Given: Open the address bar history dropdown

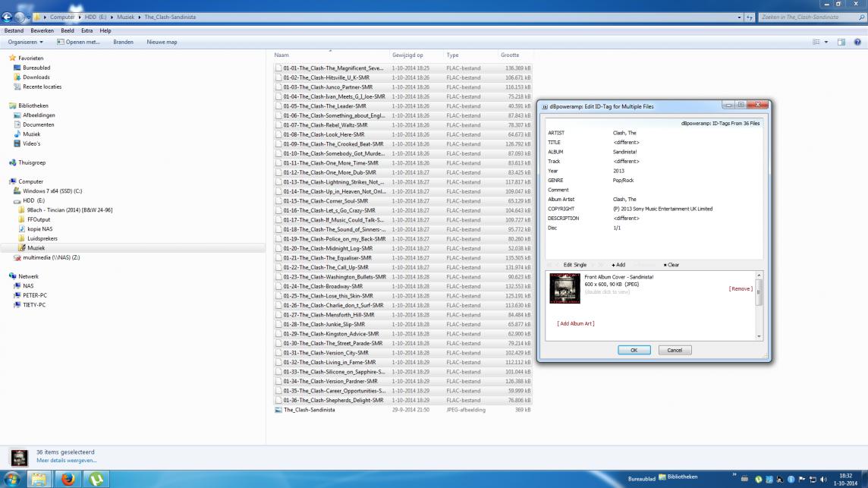Looking at the screenshot, I should coord(739,17).
